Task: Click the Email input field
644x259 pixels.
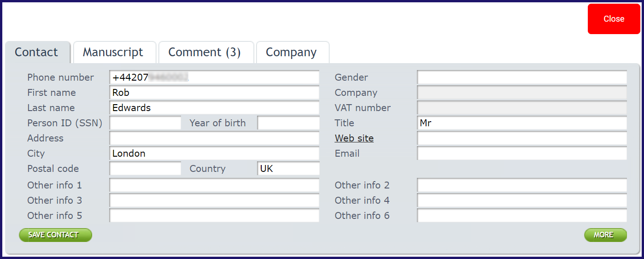Action: click(522, 153)
